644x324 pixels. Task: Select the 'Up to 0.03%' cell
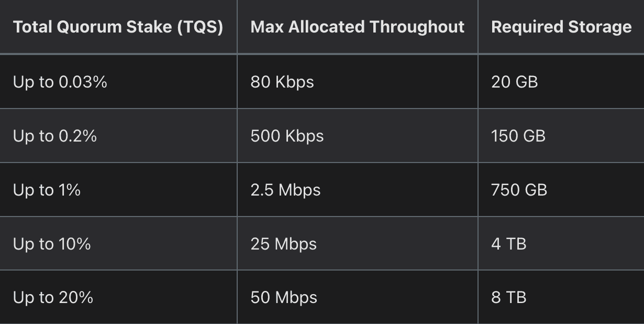tap(60, 82)
